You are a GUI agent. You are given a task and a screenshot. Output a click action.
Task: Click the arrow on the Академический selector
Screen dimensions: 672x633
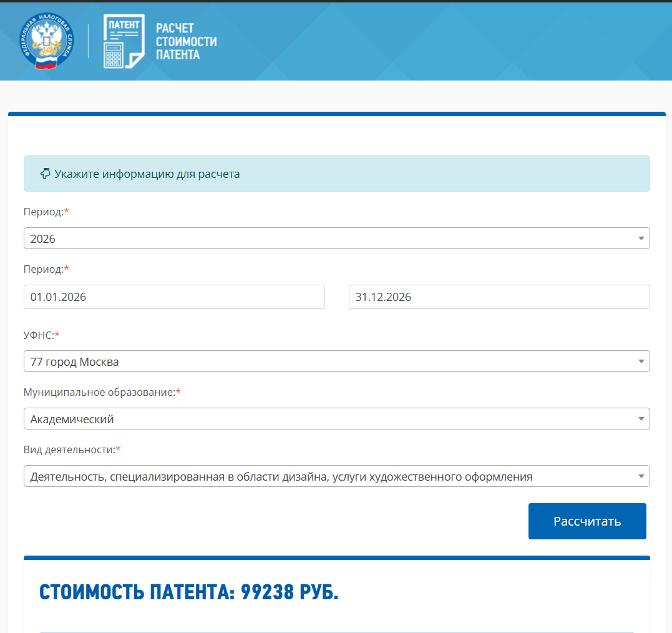(641, 419)
